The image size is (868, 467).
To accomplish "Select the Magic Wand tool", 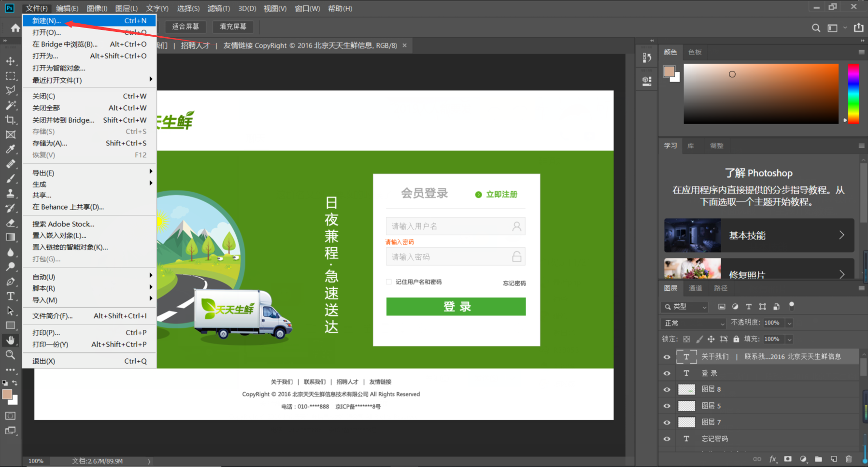I will coord(10,105).
